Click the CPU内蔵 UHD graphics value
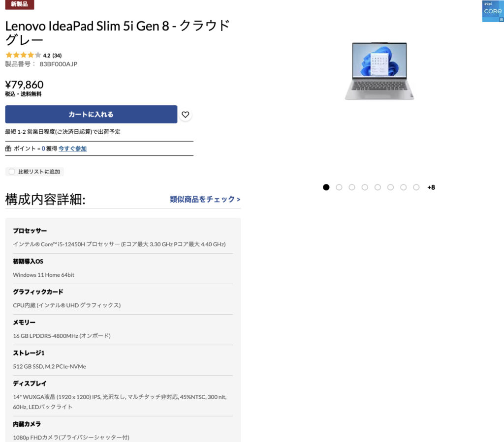 pos(67,305)
